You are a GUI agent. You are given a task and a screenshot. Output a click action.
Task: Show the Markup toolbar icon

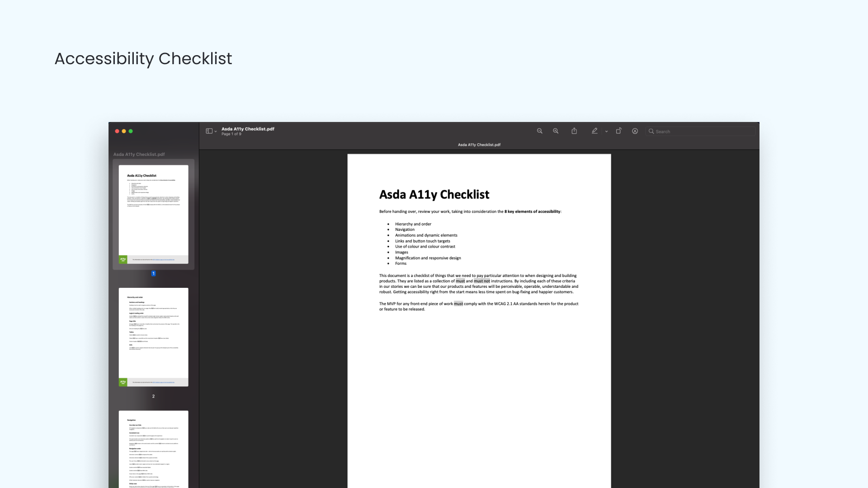pos(635,131)
